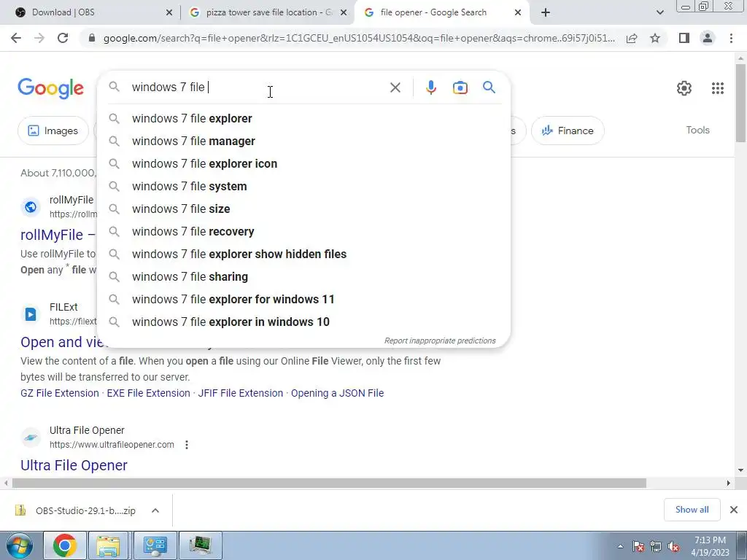Choose suggestion explorer in windows 10
This screenshot has width=747, height=560.
(x=303, y=322)
